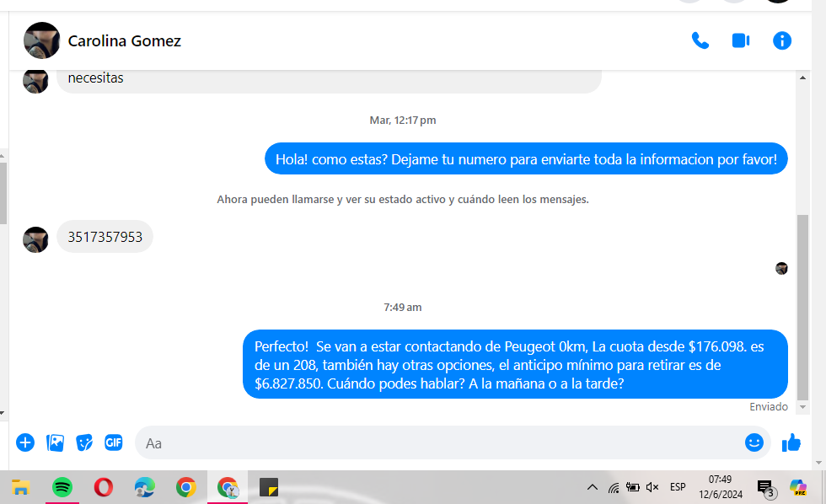
Task: Select the phone number message 3517357953
Action: pyautogui.click(x=105, y=237)
